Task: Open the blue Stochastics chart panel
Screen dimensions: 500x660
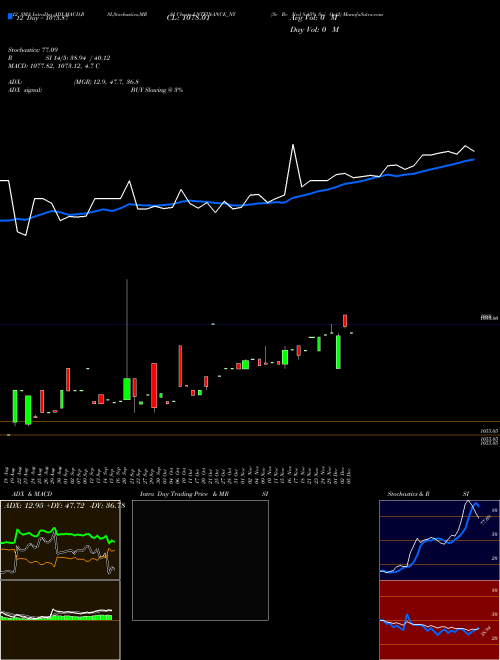Action: [439, 540]
